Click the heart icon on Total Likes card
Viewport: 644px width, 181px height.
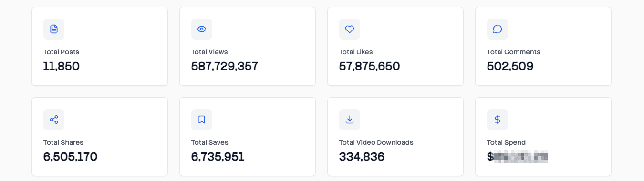[x=350, y=29]
